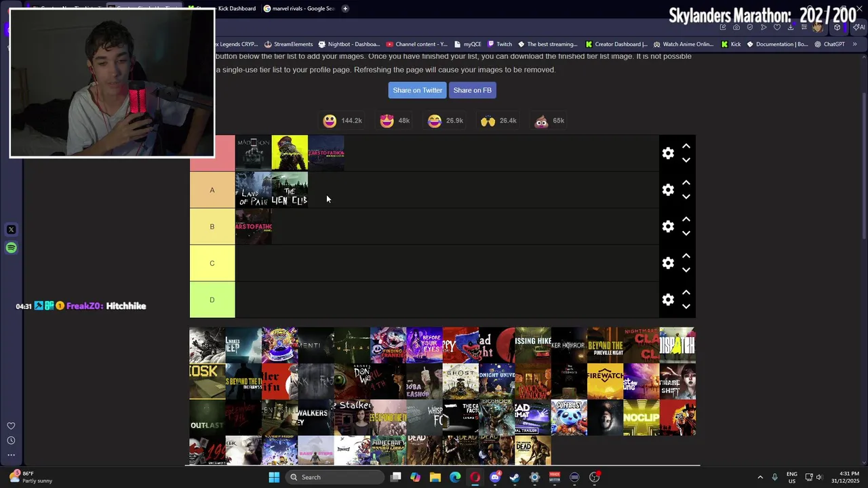Image resolution: width=868 pixels, height=488 pixels.
Task: Open Steam from the taskbar
Action: coord(515,477)
